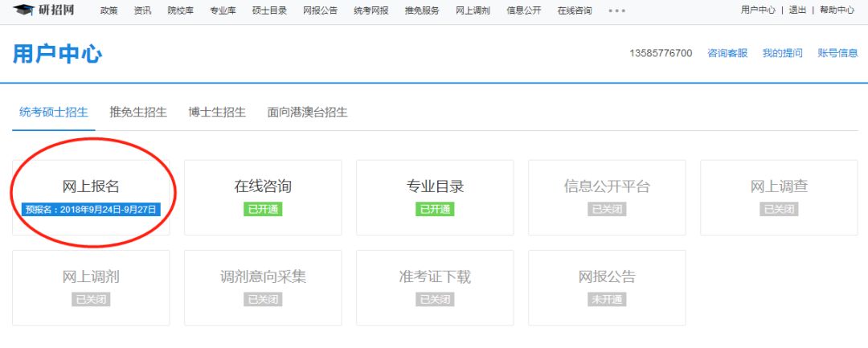Viewport: 868px width, 348px height.
Task: Open 院校库 navigation item
Action: (x=180, y=10)
